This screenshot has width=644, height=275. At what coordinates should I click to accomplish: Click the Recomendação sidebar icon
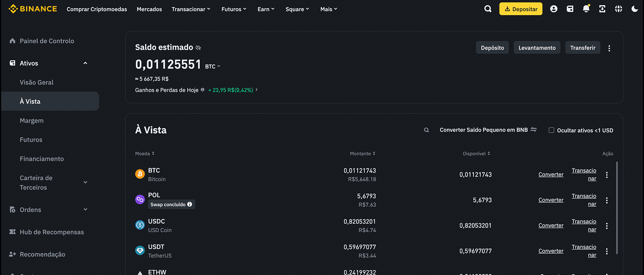[12, 254]
